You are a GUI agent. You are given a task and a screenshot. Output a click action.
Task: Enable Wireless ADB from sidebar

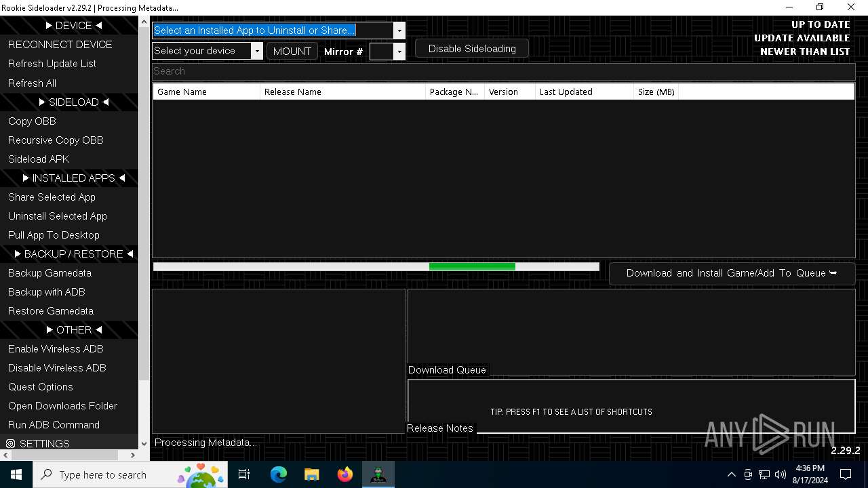56,348
